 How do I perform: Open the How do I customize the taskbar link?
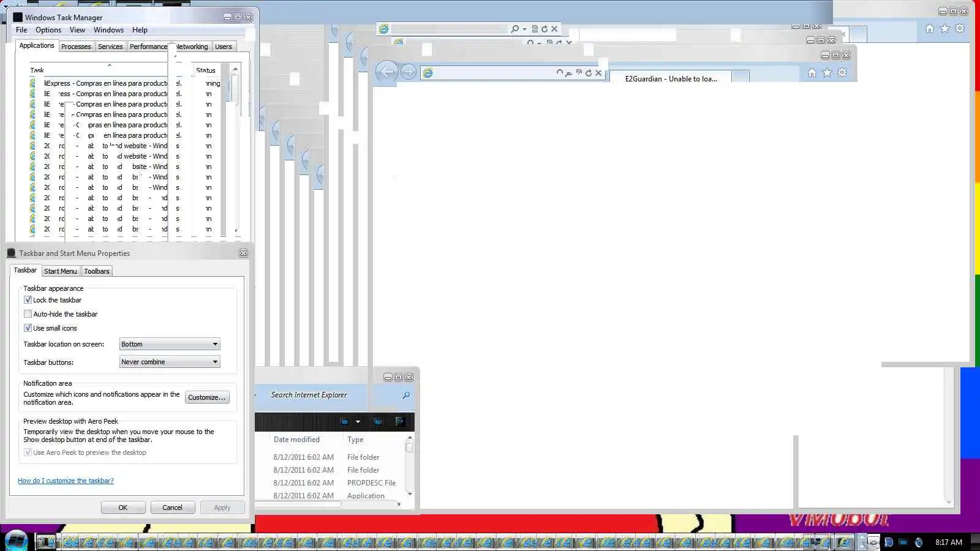[66, 481]
